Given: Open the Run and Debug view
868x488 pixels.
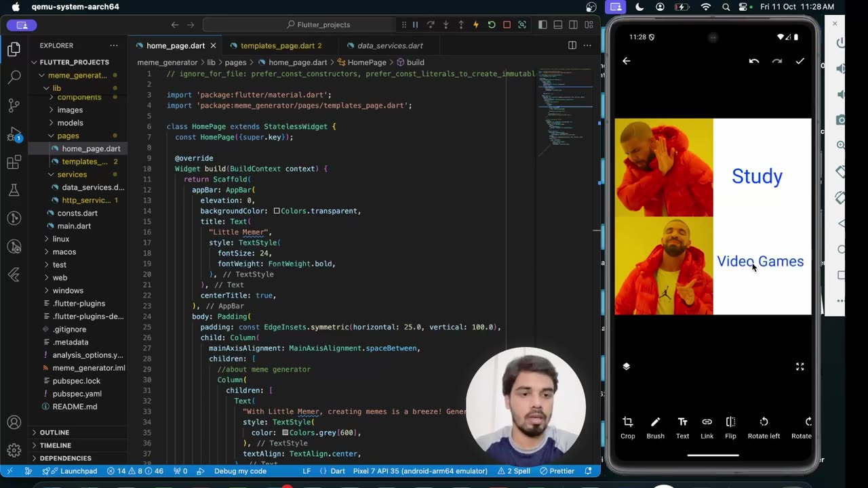Looking at the screenshot, I should click(14, 134).
